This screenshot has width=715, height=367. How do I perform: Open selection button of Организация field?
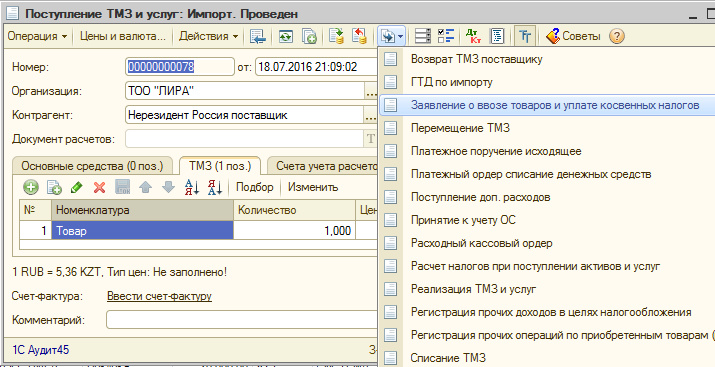[371, 91]
